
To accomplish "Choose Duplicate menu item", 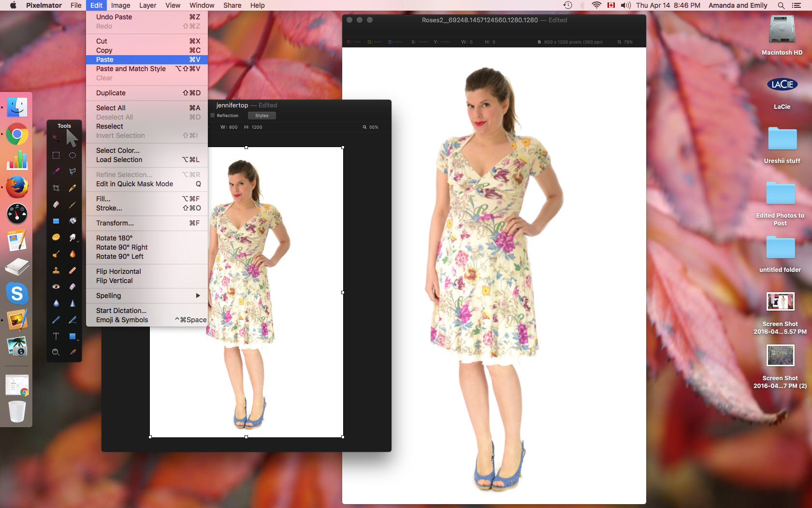I will pyautogui.click(x=147, y=93).
